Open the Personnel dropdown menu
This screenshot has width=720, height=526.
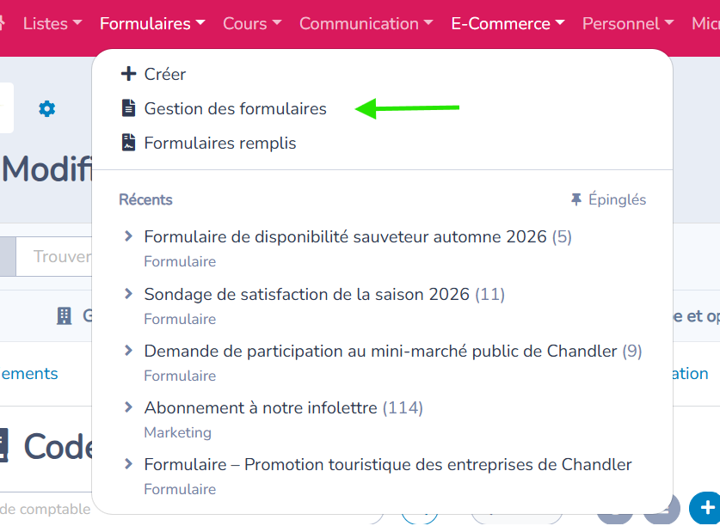coord(628,23)
